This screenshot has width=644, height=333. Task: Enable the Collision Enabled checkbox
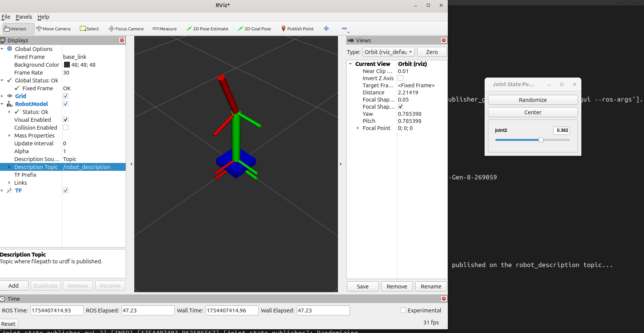pos(66,128)
